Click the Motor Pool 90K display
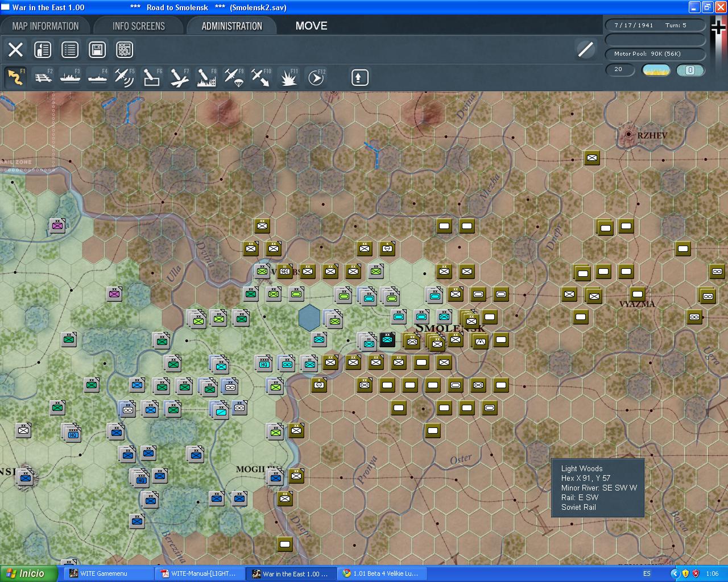The height and width of the screenshot is (582, 728). (655, 54)
